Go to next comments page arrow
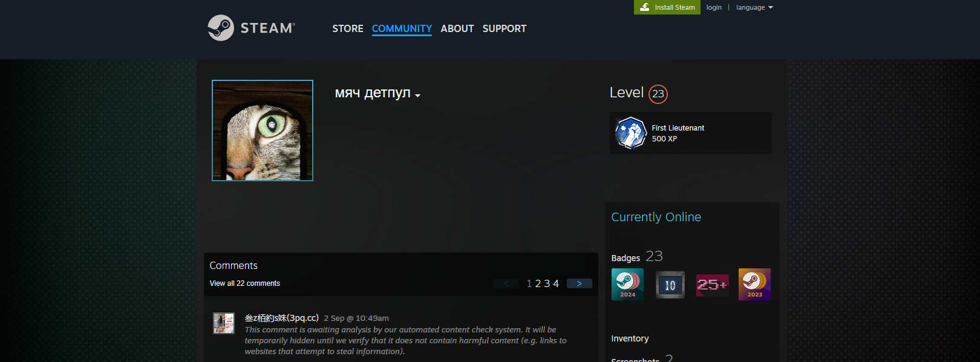 [580, 283]
